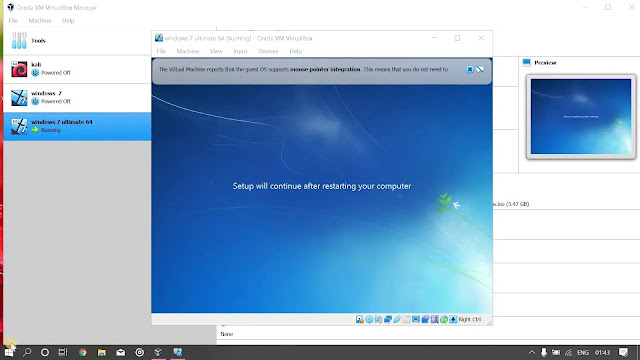Open File menu in the VM window

161,51
